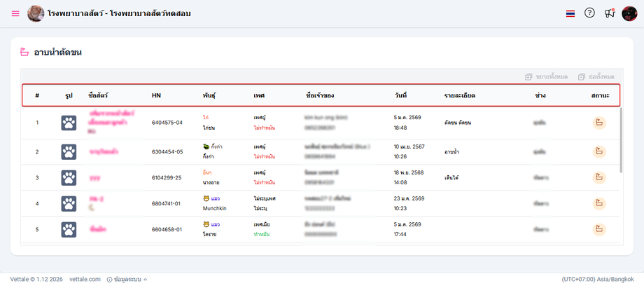
Task: Click the Thai flag language icon
Action: coord(570,13)
